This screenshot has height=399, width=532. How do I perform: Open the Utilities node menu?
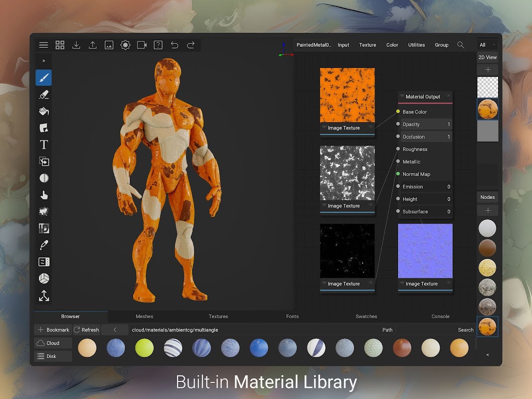[x=416, y=45]
